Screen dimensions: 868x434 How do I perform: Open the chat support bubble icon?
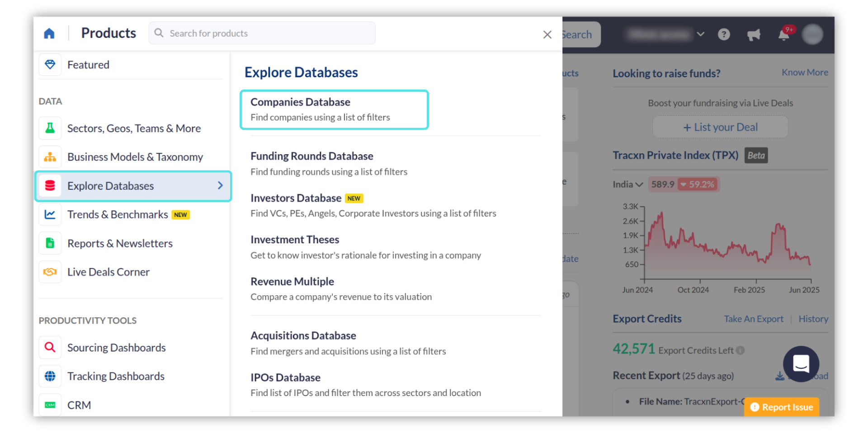point(801,363)
